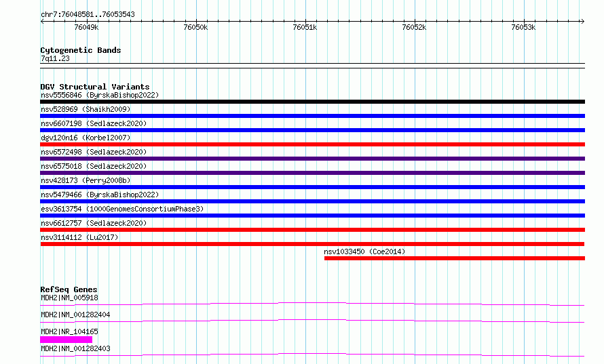Click the 76052k ruler tick label
Image resolution: width=604 pixels, height=364 pixels.
tap(414, 27)
